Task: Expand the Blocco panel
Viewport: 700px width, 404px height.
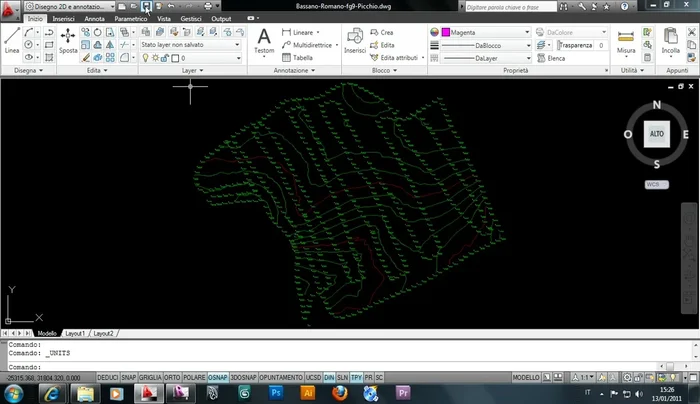Action: [384, 70]
